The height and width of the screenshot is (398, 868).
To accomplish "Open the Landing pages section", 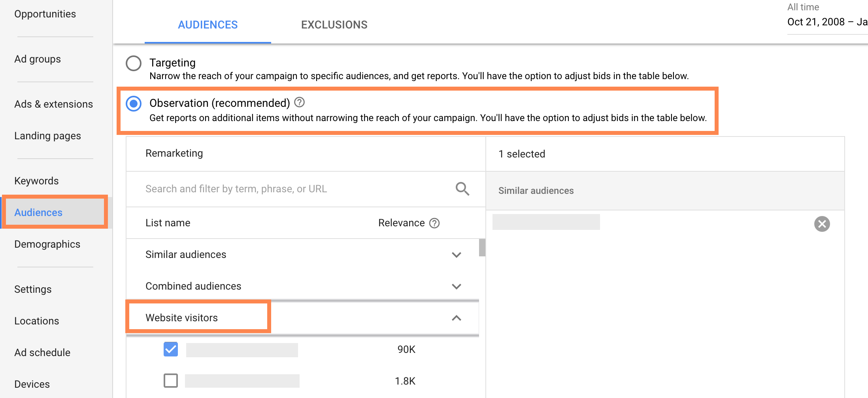I will pyautogui.click(x=47, y=135).
